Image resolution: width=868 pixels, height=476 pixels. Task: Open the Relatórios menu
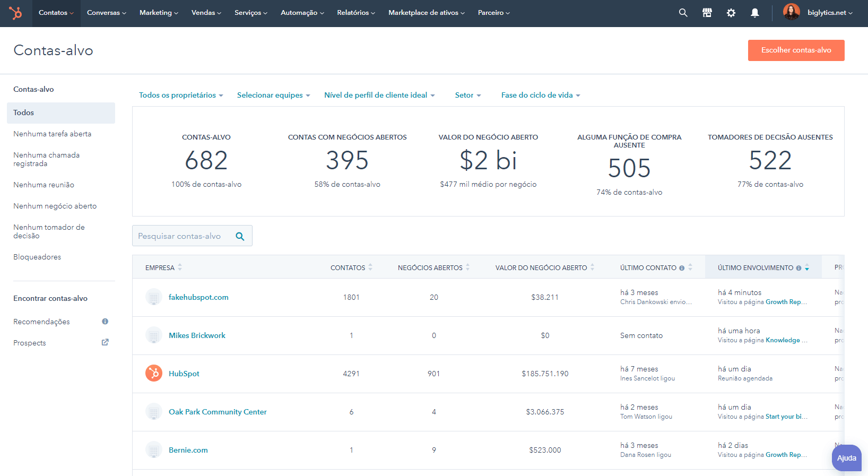click(355, 13)
